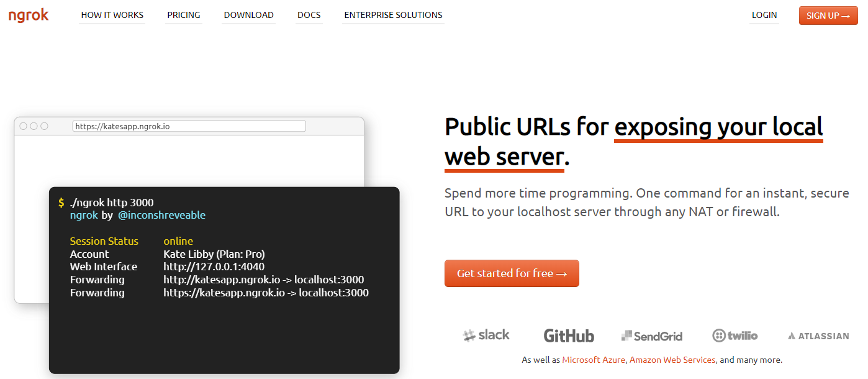The height and width of the screenshot is (379, 868).
Task: Click the "@inconshreveable" handle in the terminal
Action: click(x=161, y=216)
